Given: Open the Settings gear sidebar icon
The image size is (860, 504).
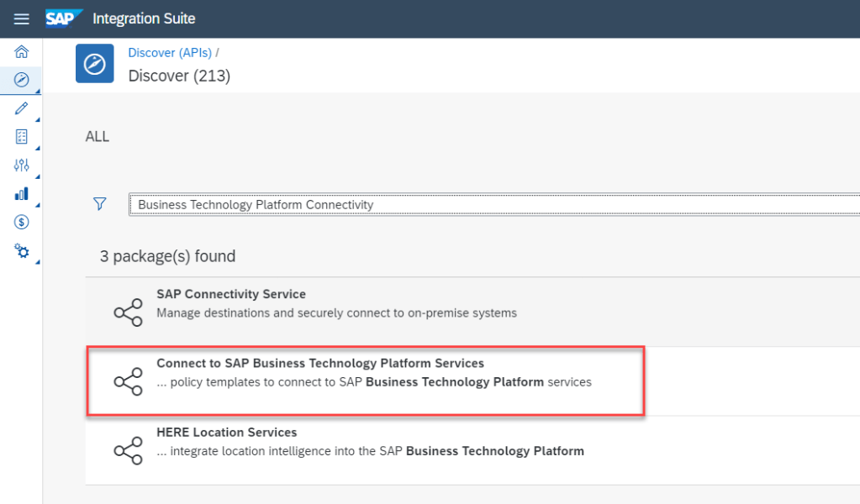Looking at the screenshot, I should click(22, 251).
